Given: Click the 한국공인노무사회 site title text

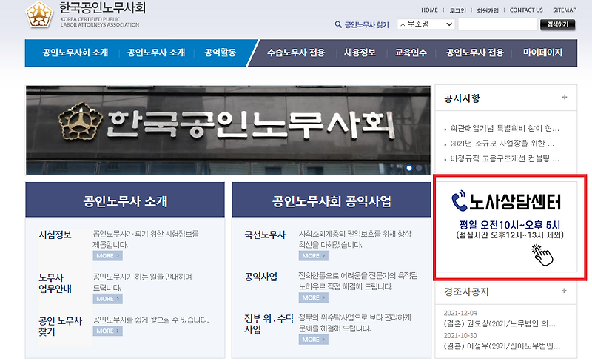Looking at the screenshot, I should click(102, 7).
